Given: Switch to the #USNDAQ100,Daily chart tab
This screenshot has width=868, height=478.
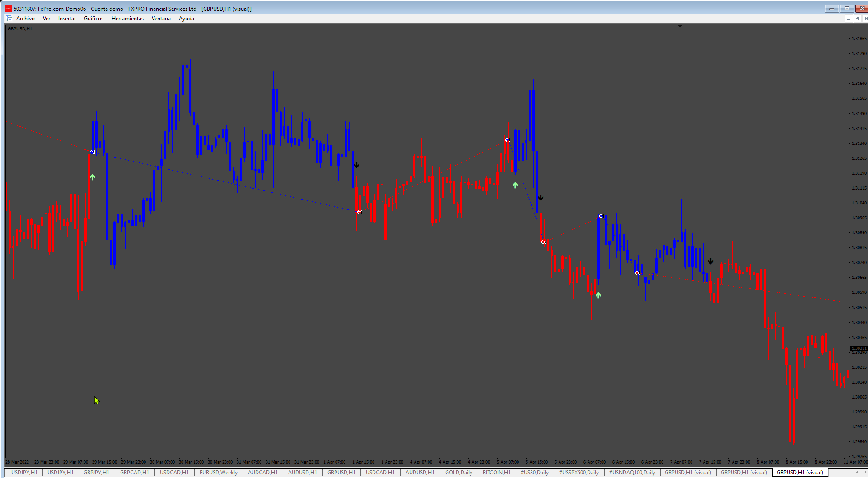Looking at the screenshot, I should point(632,473).
